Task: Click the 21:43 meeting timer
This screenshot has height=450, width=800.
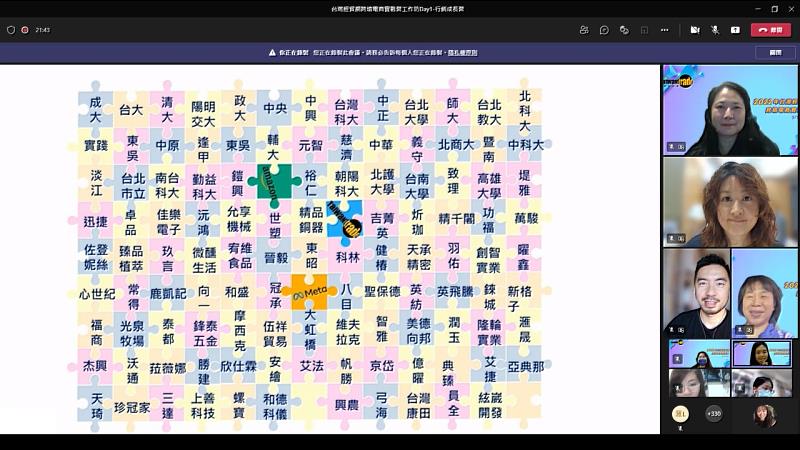Action: pos(43,30)
